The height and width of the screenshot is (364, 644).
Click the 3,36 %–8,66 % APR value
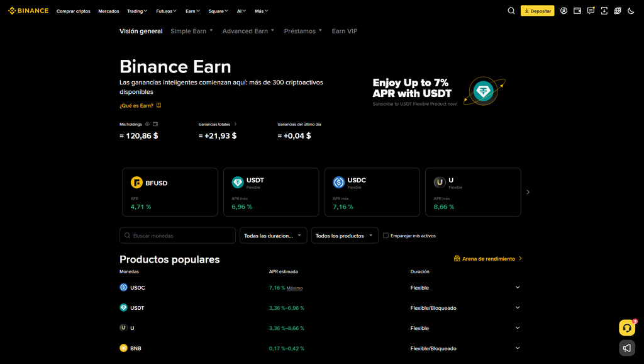(287, 328)
